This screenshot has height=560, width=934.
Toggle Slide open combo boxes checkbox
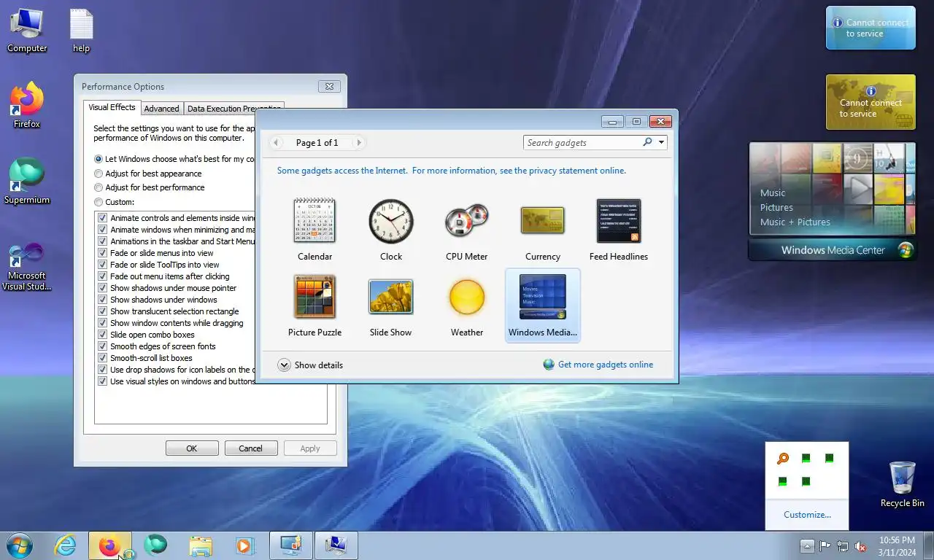click(103, 335)
